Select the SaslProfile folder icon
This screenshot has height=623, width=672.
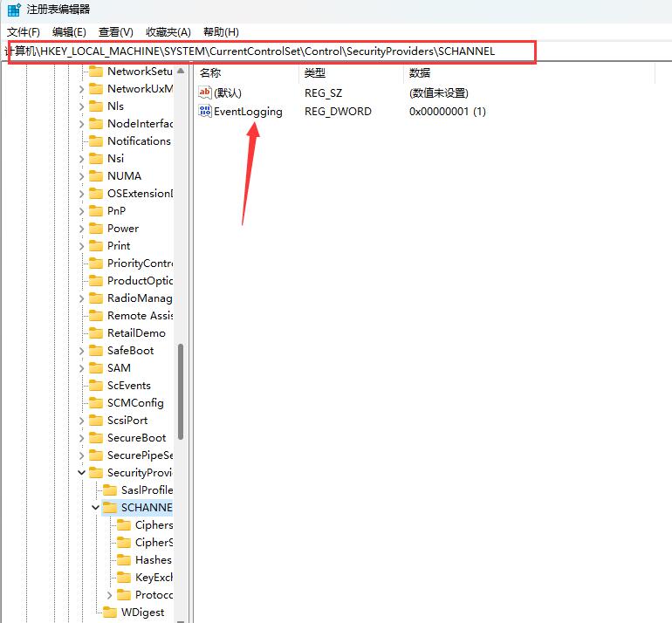pos(110,489)
